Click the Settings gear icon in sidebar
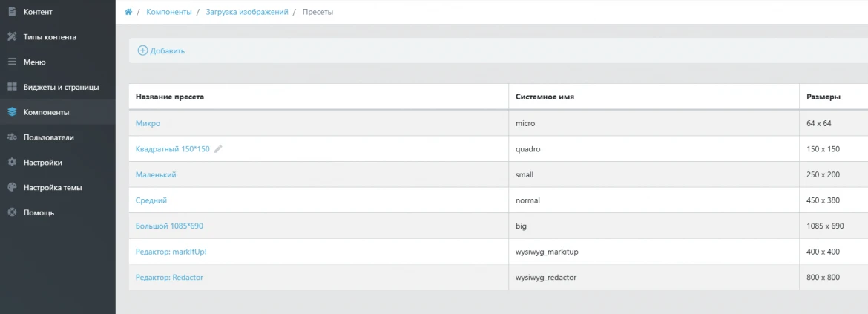 coord(12,163)
